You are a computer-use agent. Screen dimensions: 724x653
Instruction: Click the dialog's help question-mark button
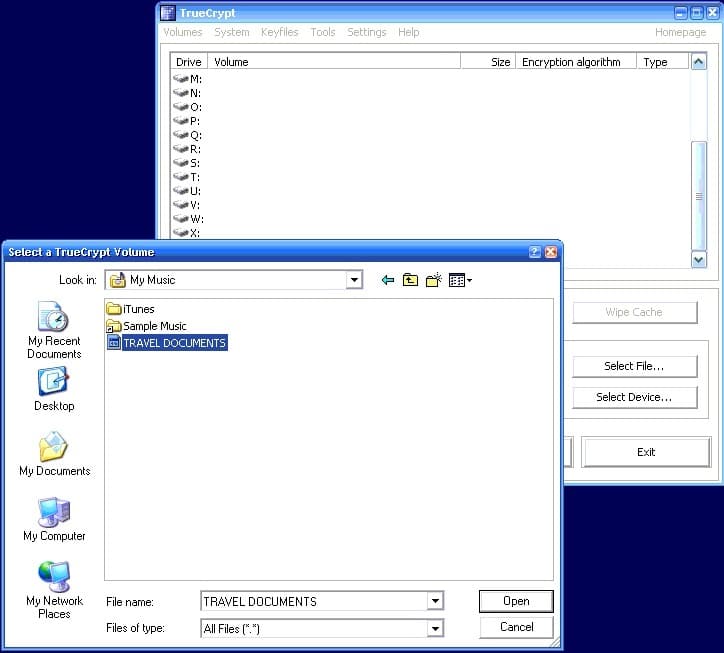click(x=534, y=252)
